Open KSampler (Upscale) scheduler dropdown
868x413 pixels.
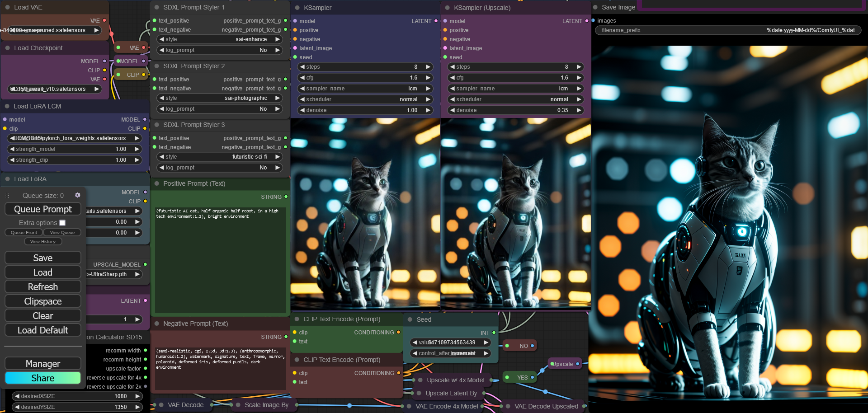click(516, 99)
